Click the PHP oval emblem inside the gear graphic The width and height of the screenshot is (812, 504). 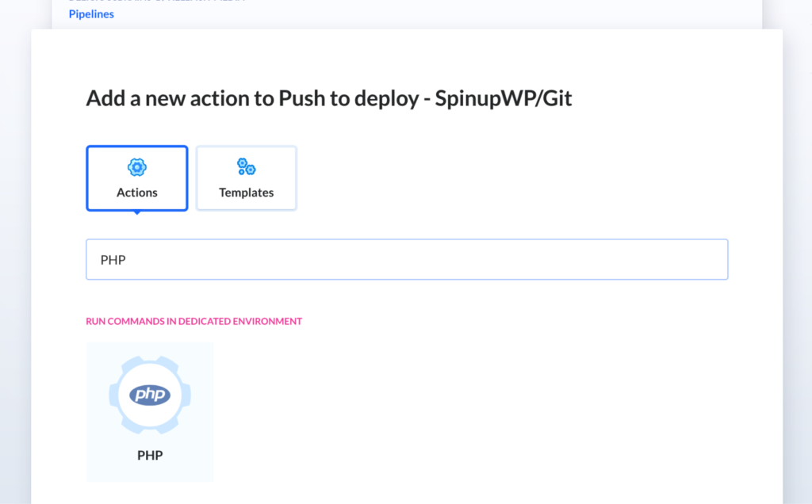pyautogui.click(x=150, y=393)
